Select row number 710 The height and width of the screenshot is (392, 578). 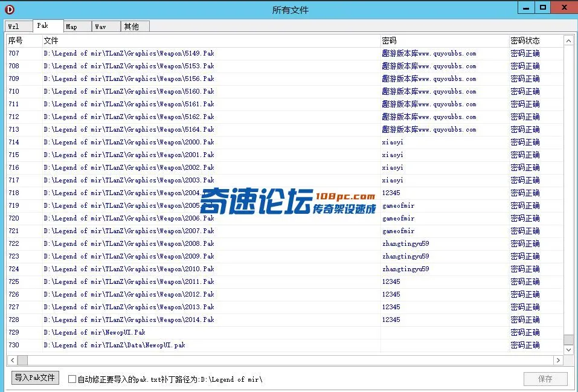pyautogui.click(x=14, y=91)
